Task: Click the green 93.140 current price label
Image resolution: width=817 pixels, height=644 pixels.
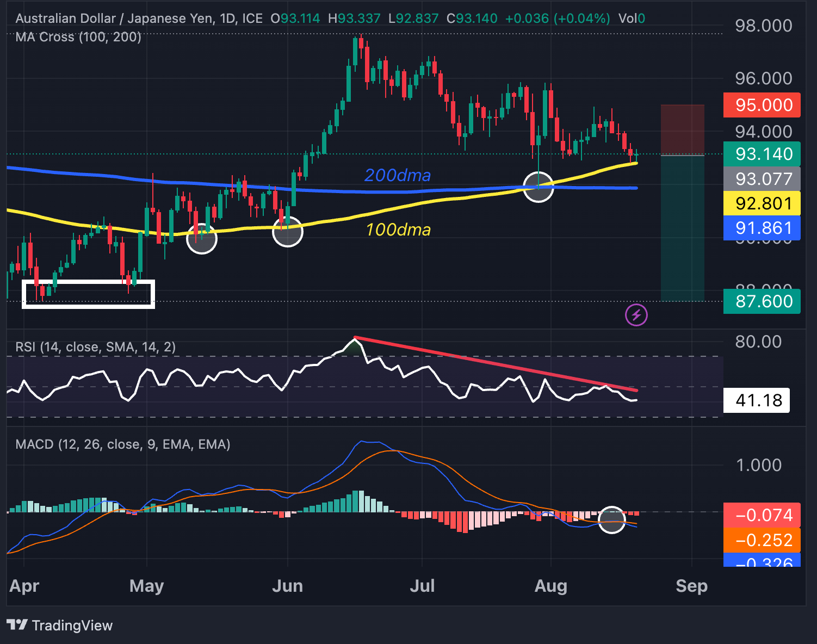Action: click(x=761, y=154)
